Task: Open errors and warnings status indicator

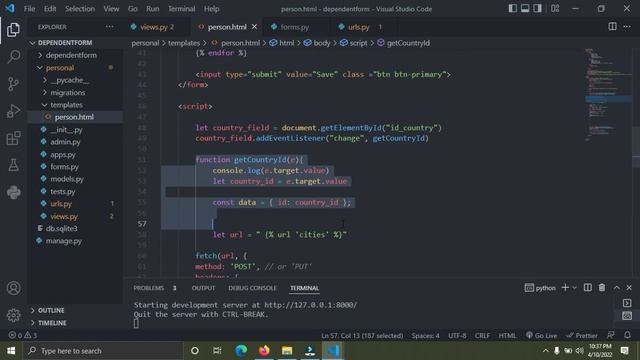Action: [x=23, y=335]
